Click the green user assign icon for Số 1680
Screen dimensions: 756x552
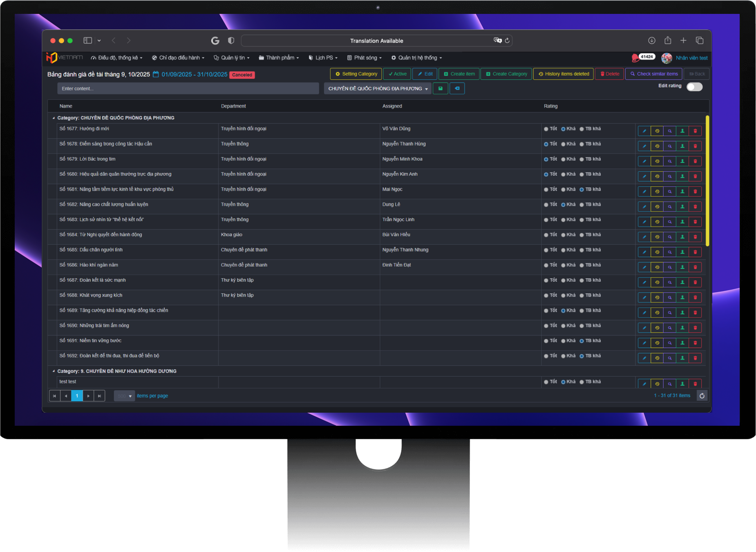[x=682, y=177]
